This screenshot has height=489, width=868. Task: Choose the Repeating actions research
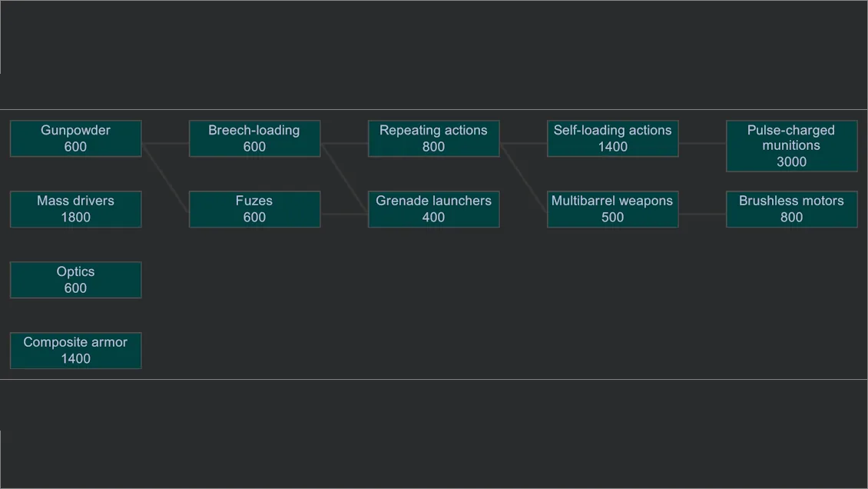click(433, 138)
